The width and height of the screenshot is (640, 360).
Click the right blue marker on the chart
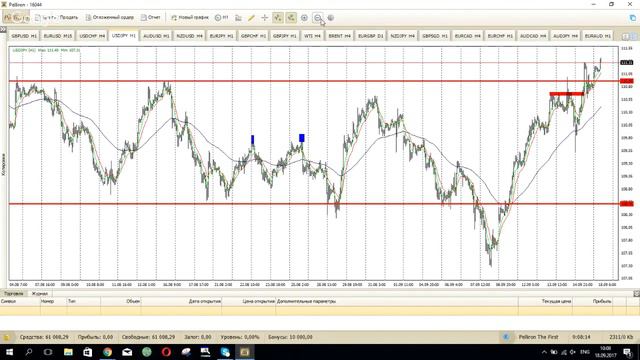coord(302,138)
